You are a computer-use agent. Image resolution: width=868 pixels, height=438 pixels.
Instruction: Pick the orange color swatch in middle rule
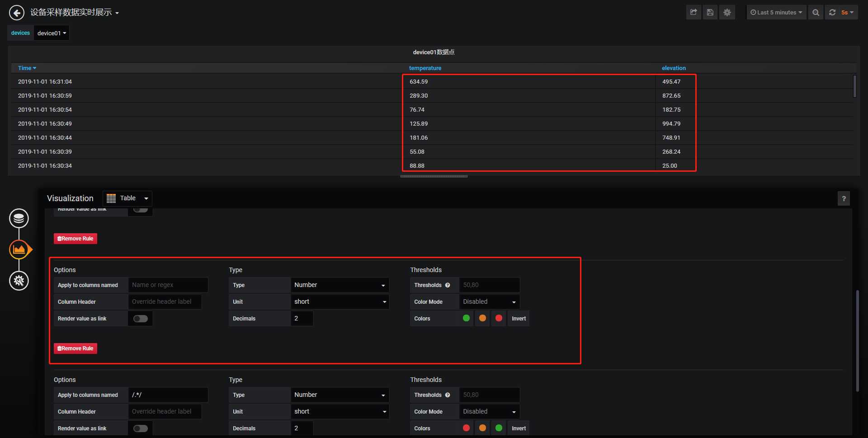pyautogui.click(x=482, y=318)
